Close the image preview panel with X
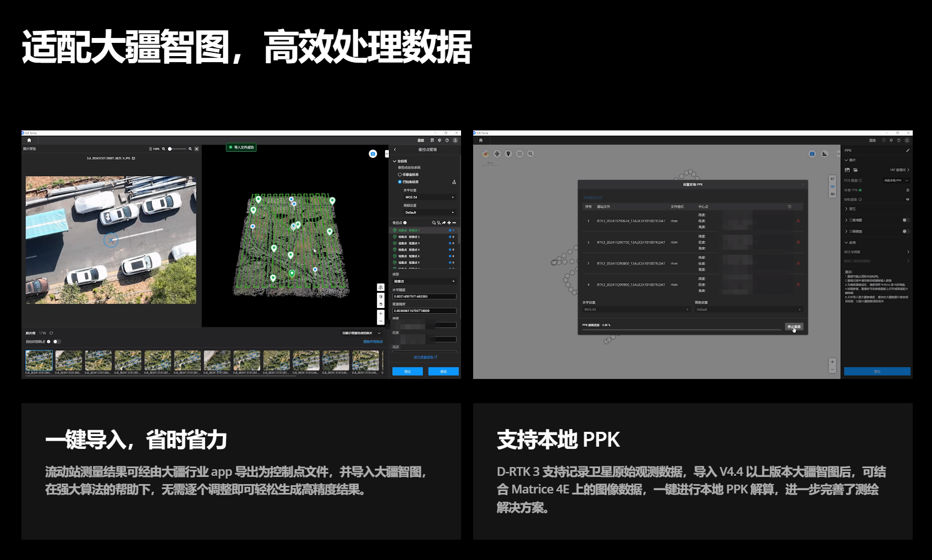The height and width of the screenshot is (560, 932). pos(196,149)
